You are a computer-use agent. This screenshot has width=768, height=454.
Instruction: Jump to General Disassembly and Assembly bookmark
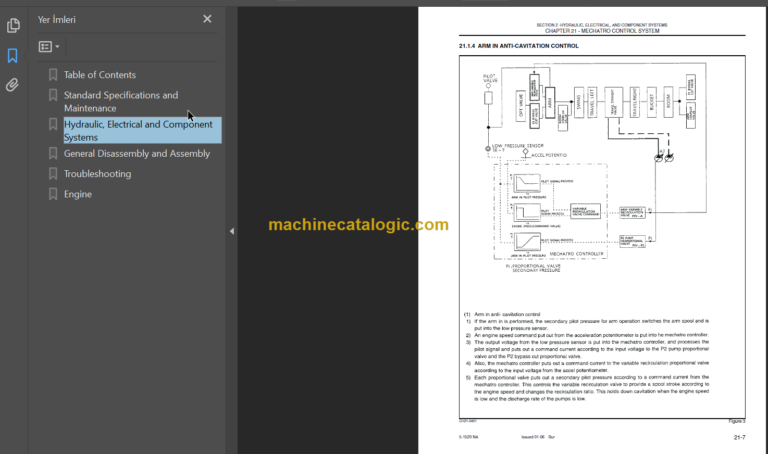tap(137, 154)
